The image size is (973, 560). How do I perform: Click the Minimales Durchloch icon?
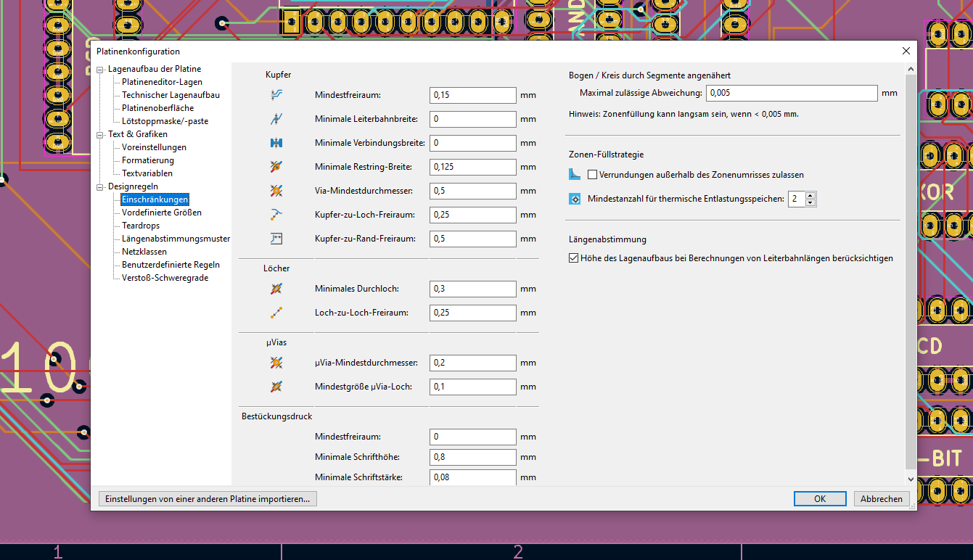click(x=276, y=289)
